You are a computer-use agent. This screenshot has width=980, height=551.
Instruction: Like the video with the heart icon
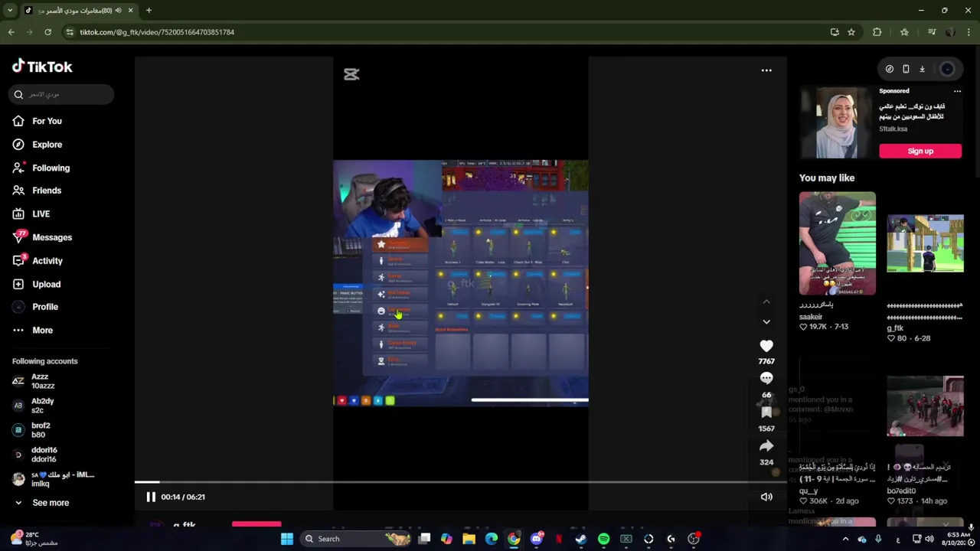click(766, 346)
